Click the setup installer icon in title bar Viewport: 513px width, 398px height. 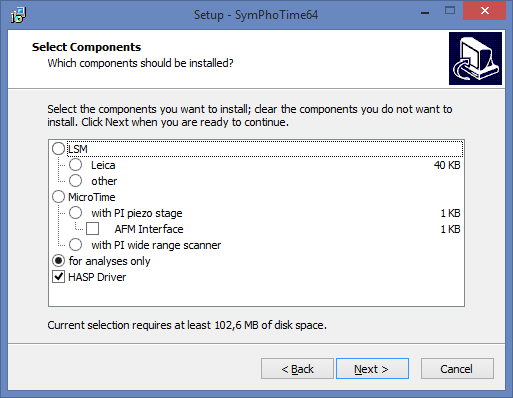point(18,15)
